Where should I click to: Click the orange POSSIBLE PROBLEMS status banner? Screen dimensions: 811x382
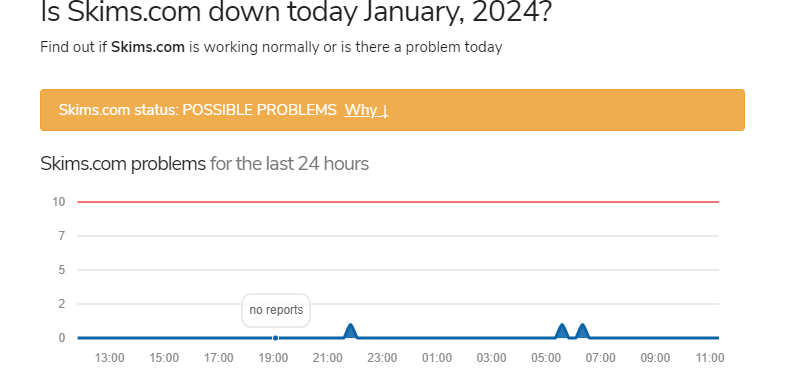pos(392,110)
